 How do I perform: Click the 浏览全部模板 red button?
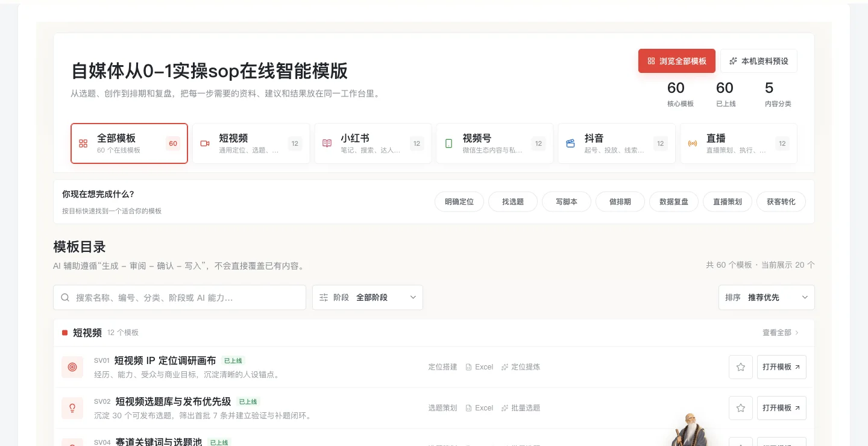pyautogui.click(x=677, y=61)
